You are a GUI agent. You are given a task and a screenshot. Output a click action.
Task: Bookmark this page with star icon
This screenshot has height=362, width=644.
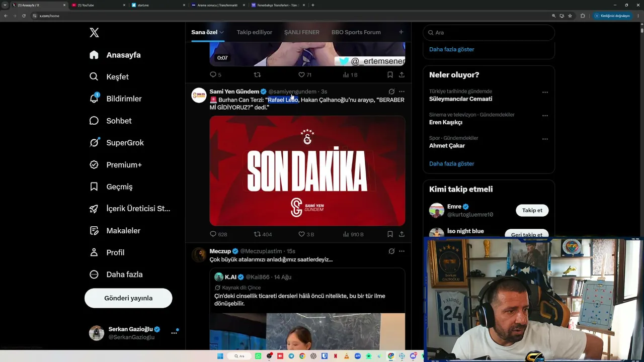click(x=570, y=16)
